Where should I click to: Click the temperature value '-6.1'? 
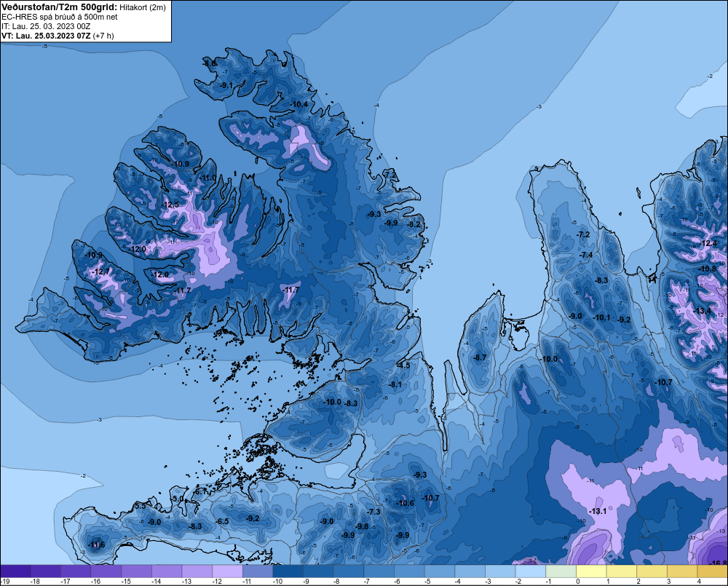click(201, 491)
